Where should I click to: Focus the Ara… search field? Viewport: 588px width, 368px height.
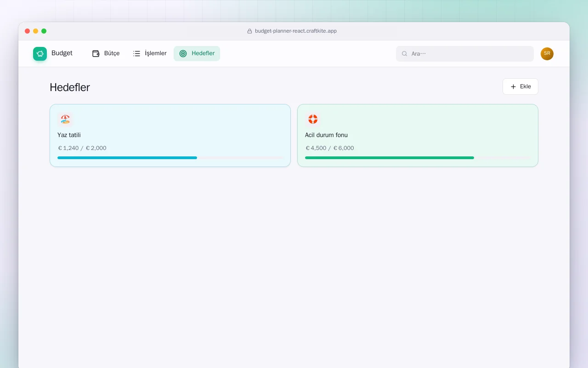[465, 54]
